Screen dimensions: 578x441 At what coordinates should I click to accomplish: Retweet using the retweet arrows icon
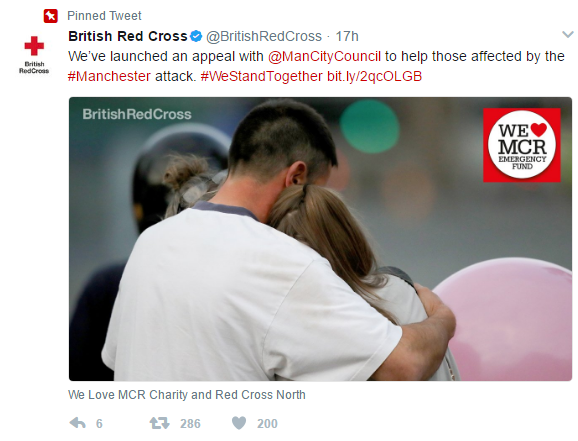click(x=159, y=423)
